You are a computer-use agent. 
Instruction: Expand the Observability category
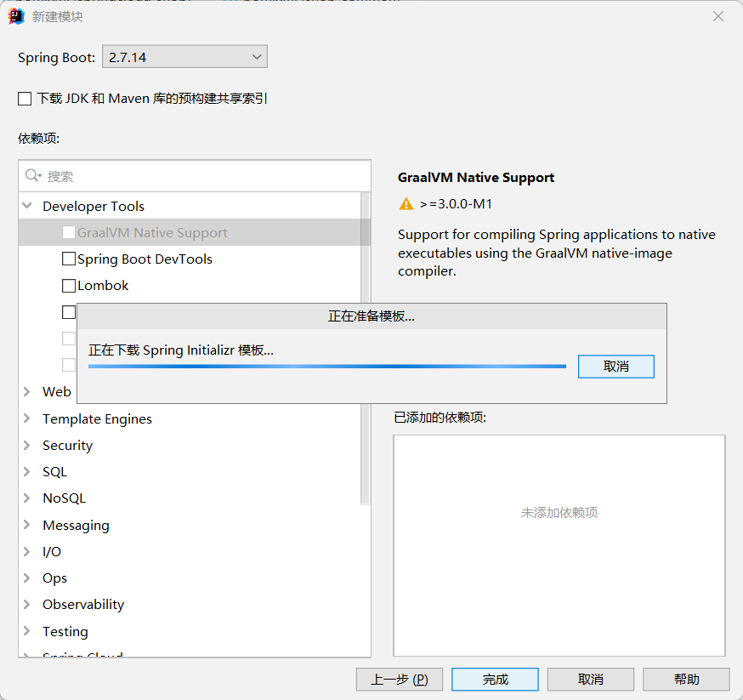pyautogui.click(x=27, y=604)
